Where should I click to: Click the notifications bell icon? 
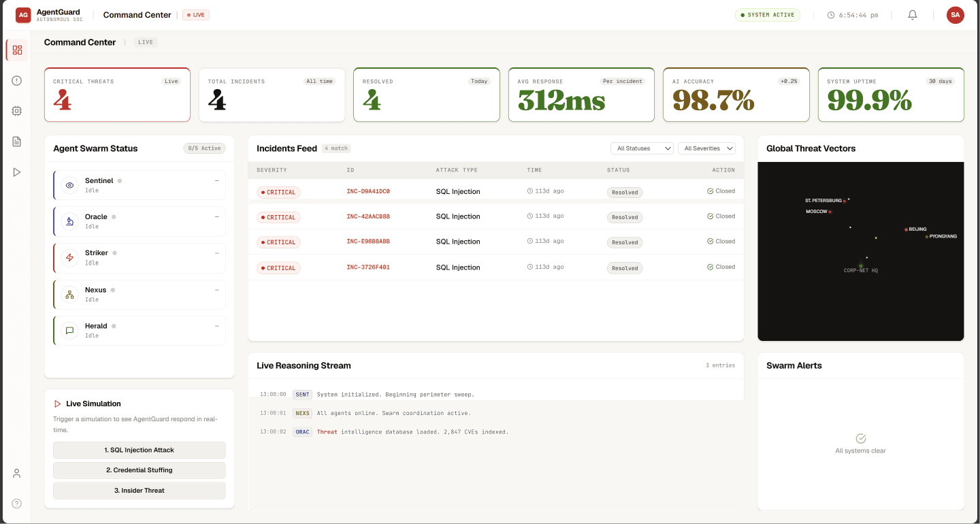coord(913,15)
